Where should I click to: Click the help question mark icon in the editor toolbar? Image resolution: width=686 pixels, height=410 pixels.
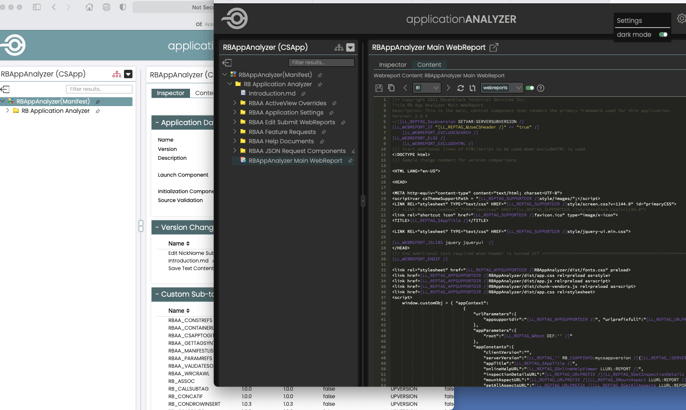point(541,88)
